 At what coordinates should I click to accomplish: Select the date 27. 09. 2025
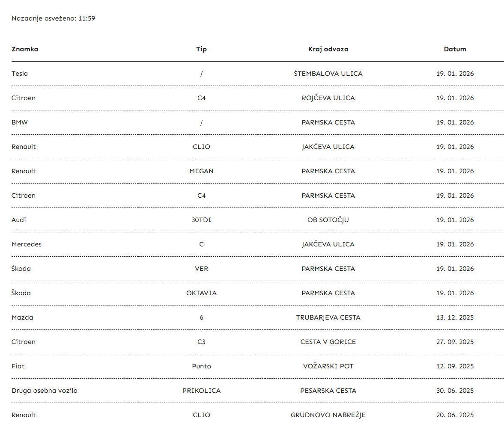click(455, 342)
